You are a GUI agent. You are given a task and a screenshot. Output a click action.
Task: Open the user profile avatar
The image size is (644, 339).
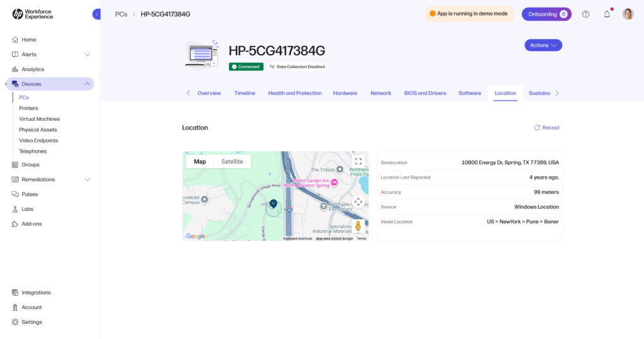628,14
